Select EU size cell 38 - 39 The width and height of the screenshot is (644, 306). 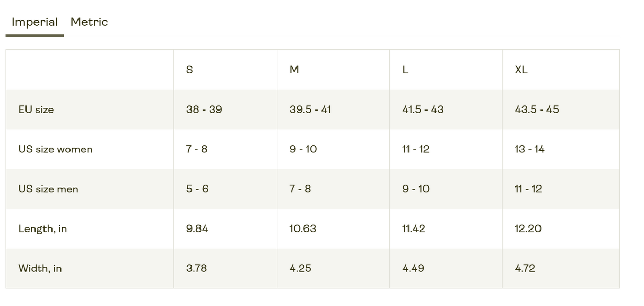(x=204, y=109)
